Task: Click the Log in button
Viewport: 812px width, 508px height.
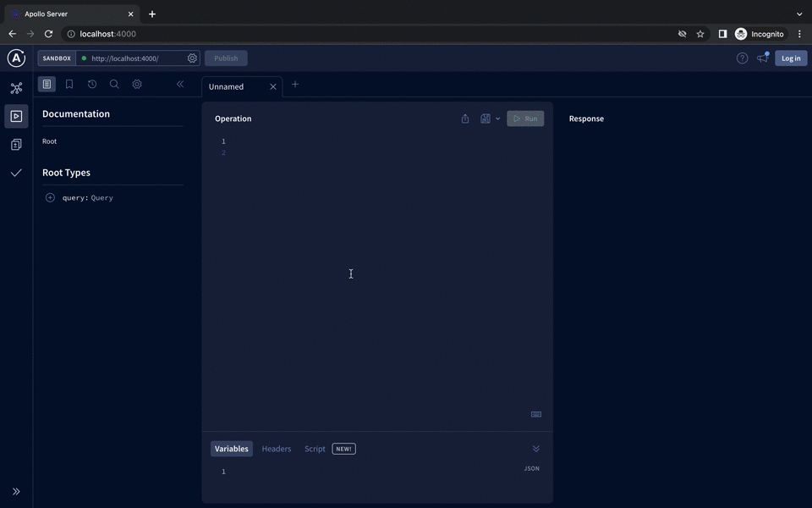Action: [790, 58]
